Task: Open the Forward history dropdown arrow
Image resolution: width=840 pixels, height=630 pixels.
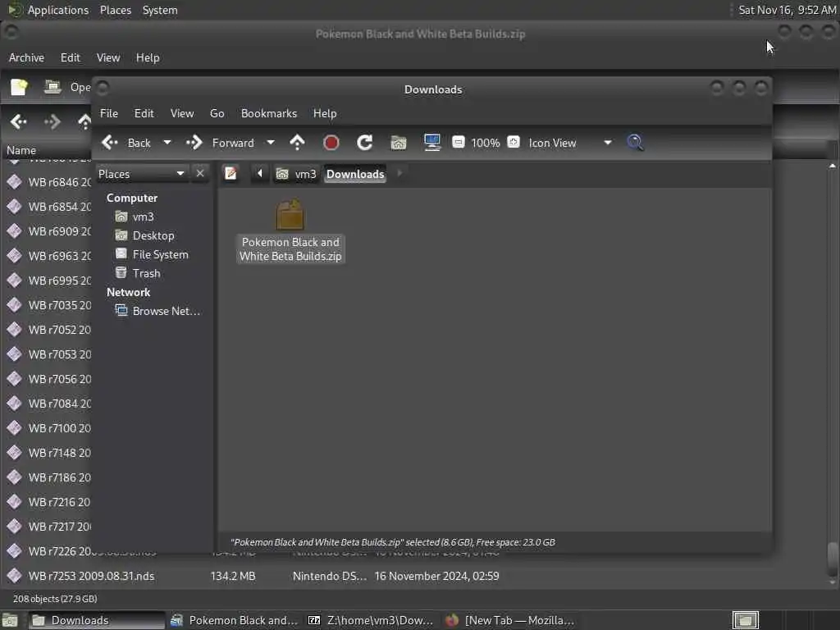Action: tap(271, 143)
